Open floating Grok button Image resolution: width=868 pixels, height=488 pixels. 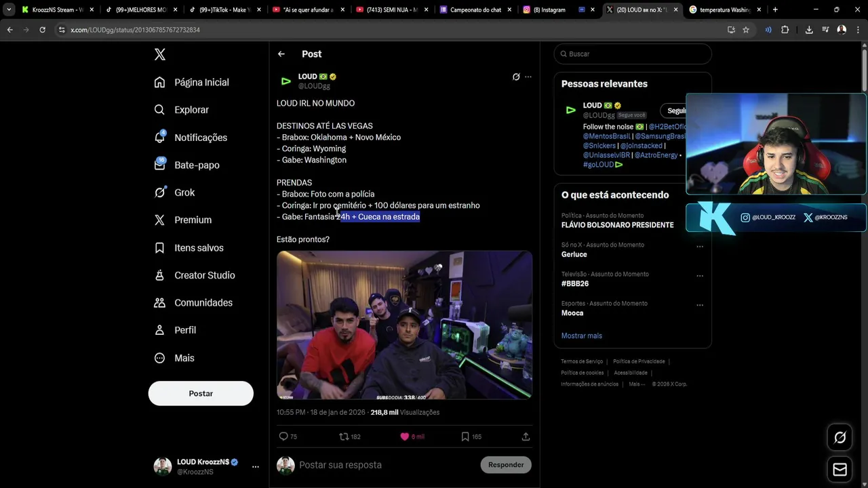coord(840,437)
